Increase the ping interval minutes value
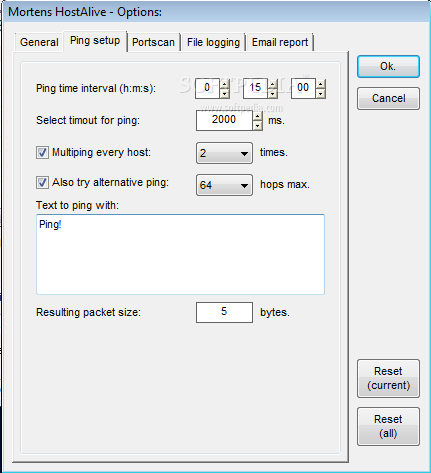 pos(273,84)
